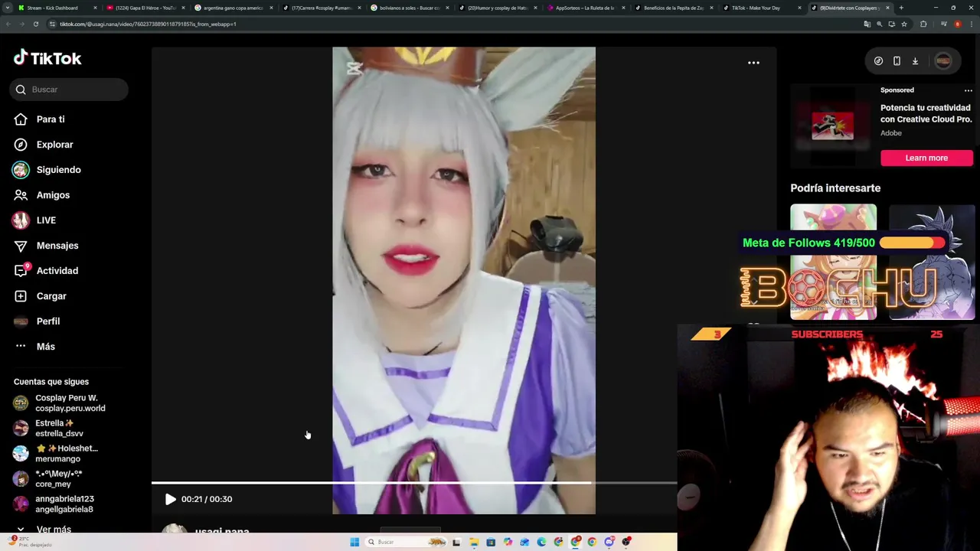Image resolution: width=980 pixels, height=551 pixels.
Task: Open Actividad notifications
Action: click(x=57, y=271)
